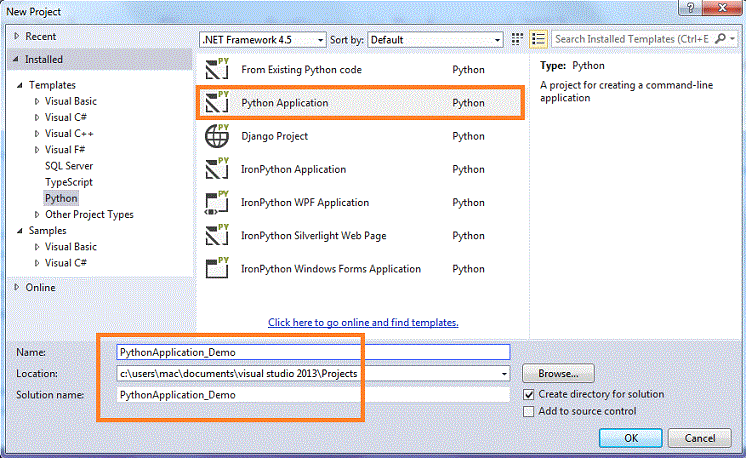746x458 pixels.
Task: Switch to the list view layout icon
Action: 539,39
